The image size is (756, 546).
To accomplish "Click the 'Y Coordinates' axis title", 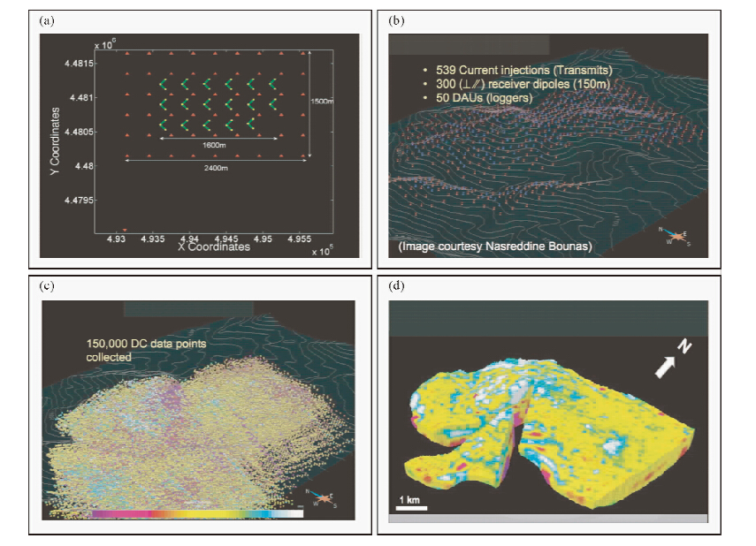I will point(57,140).
